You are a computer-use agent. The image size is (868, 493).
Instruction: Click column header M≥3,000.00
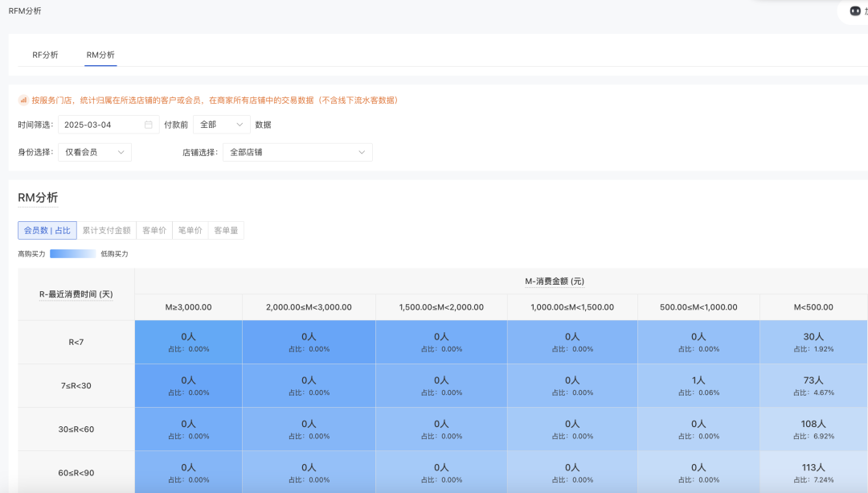188,307
